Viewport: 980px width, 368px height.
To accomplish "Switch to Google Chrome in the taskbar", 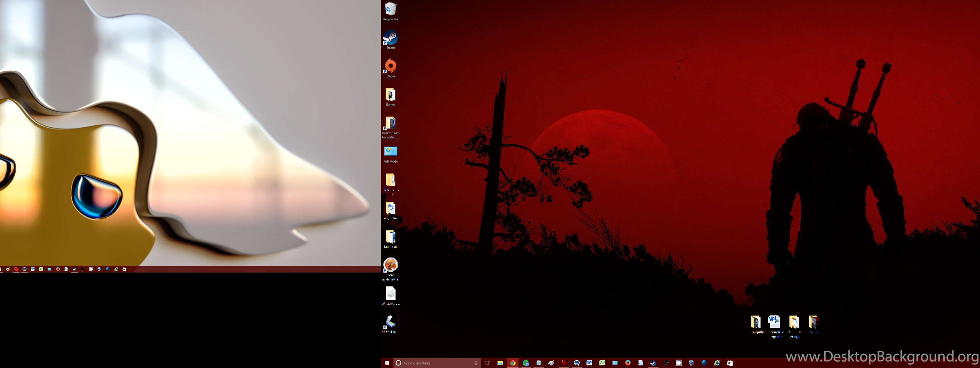I will 513,363.
